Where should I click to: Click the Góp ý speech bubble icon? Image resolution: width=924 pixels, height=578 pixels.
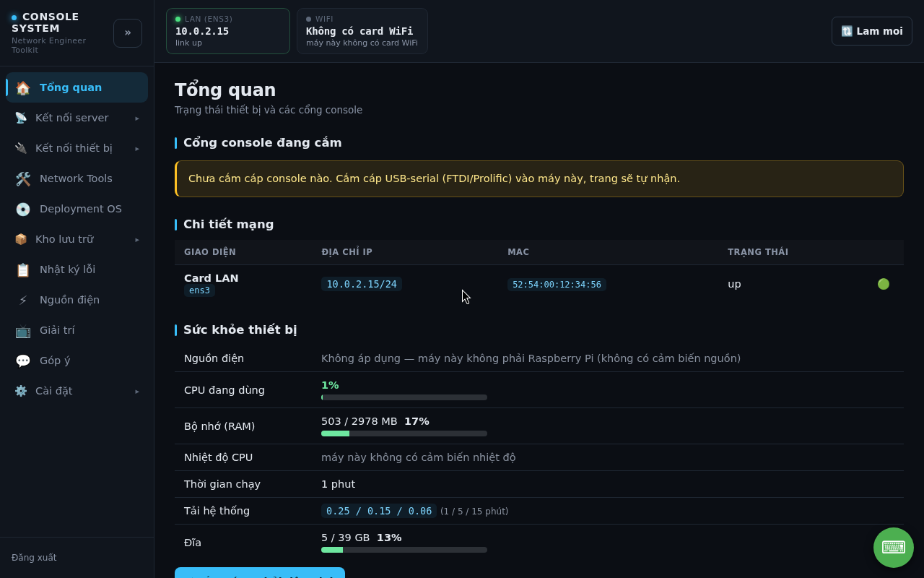tap(23, 361)
